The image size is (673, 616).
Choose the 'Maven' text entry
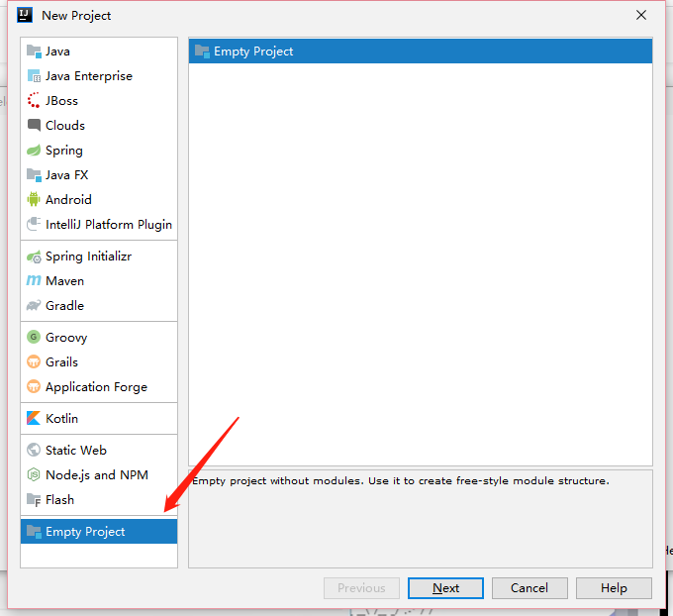tap(64, 281)
